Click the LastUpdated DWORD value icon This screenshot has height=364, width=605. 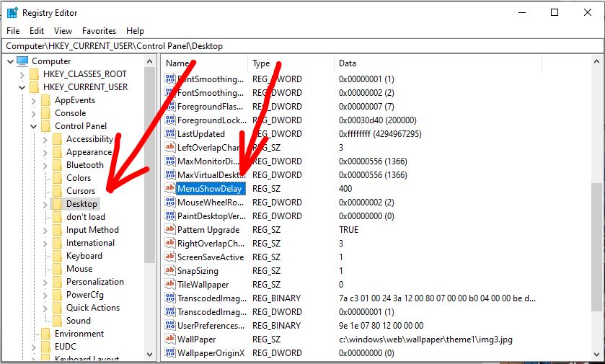(169, 133)
